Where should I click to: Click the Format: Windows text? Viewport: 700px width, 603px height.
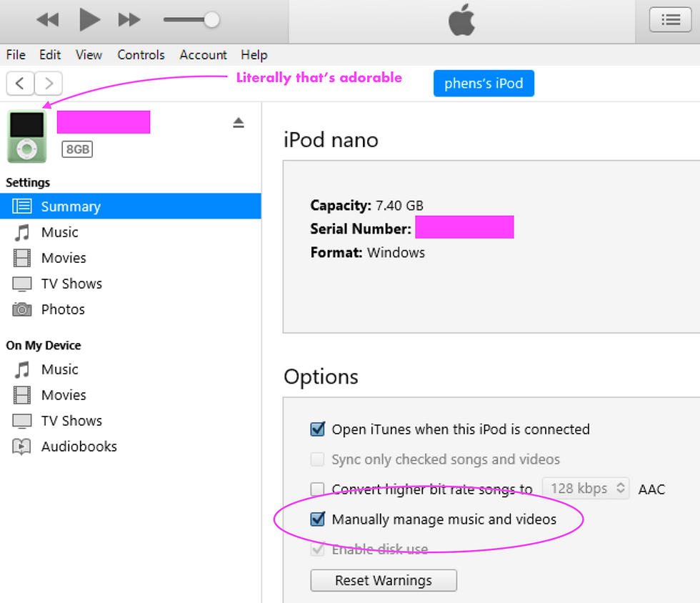(367, 253)
